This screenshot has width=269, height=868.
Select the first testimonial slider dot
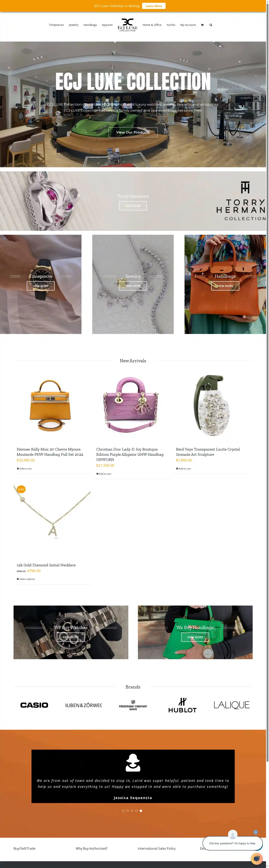click(x=123, y=811)
